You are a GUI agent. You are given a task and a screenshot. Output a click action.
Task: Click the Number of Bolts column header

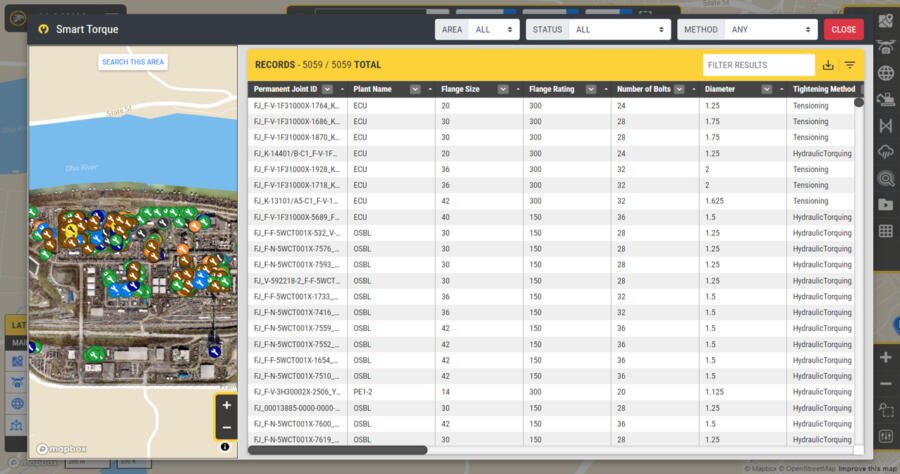643,89
